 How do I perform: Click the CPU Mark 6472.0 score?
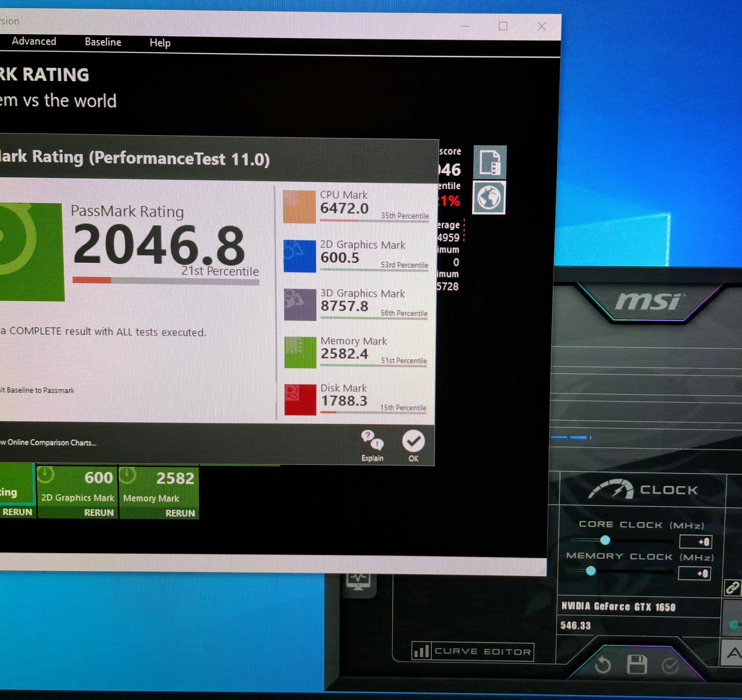345,208
